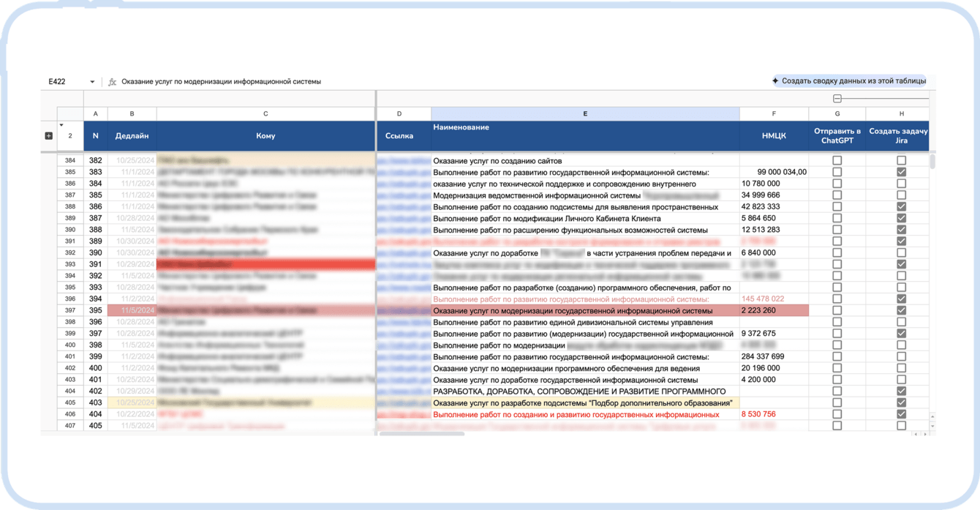Image resolution: width=980 pixels, height=510 pixels.
Task: Click the 'Отправить в ChatGPT' header cell
Action: pos(837,136)
